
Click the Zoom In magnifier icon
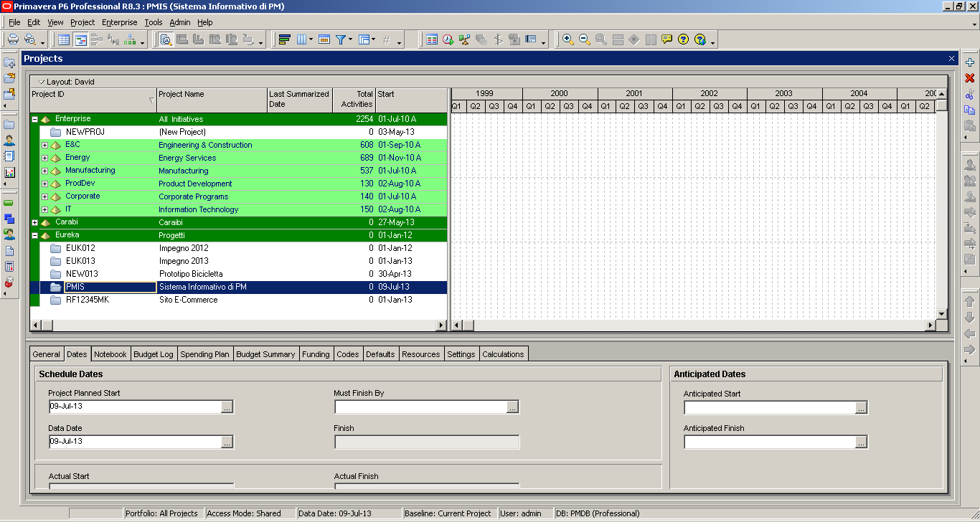[x=567, y=40]
